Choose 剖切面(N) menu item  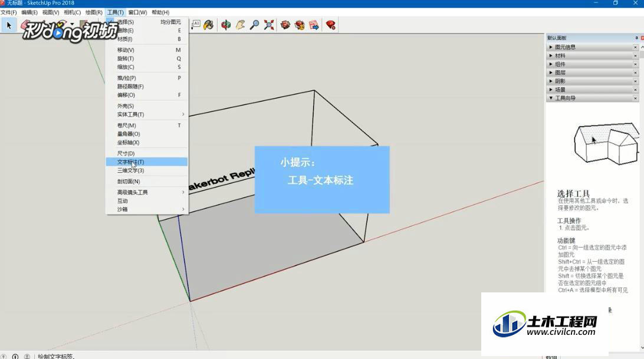[x=147, y=182]
